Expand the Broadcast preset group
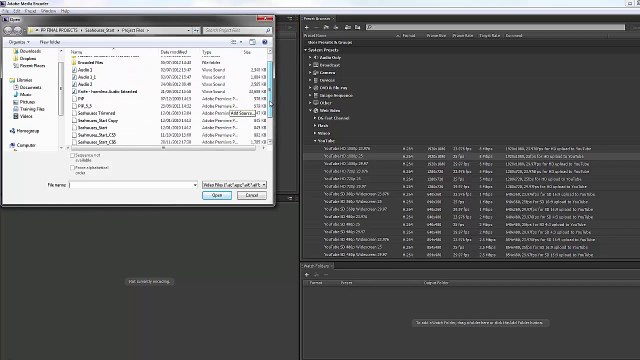This screenshot has width=640, height=360. 310,65
